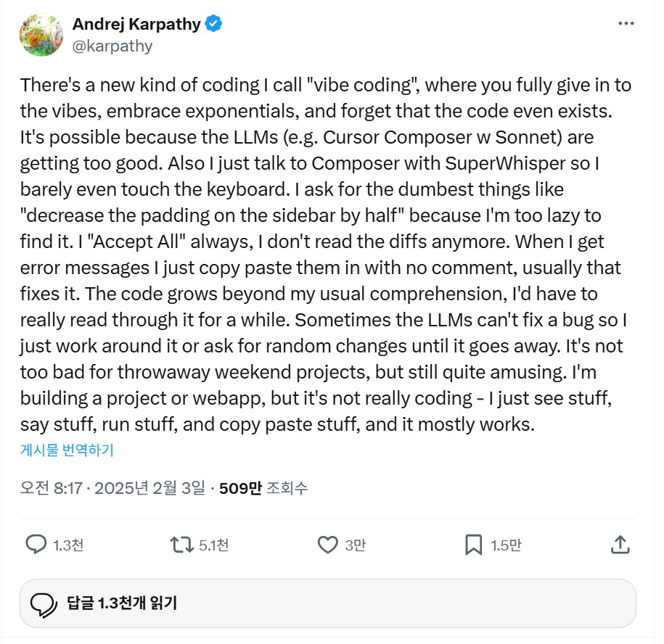The image size is (664, 644).
Task: Open the share upload arrow icon
Action: pyautogui.click(x=620, y=545)
